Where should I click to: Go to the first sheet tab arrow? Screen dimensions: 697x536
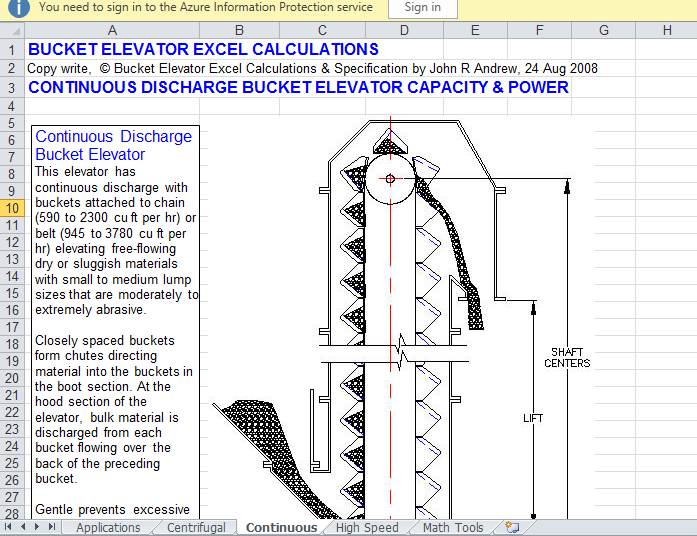[x=10, y=527]
